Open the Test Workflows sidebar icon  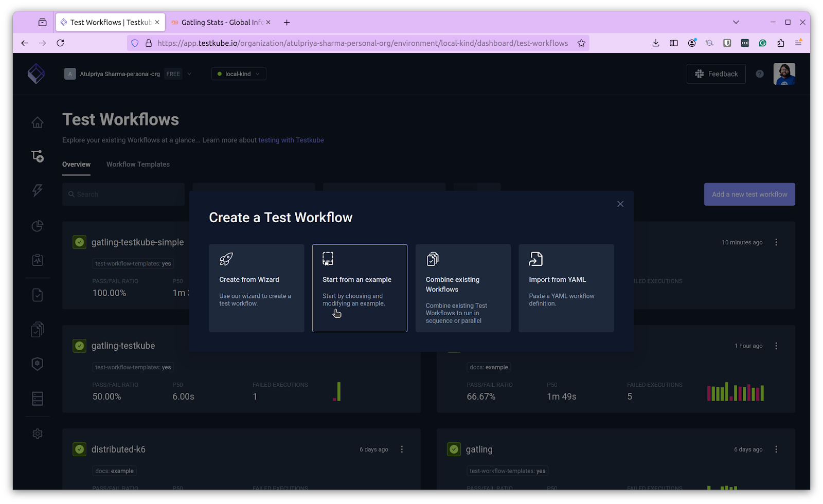(38, 156)
